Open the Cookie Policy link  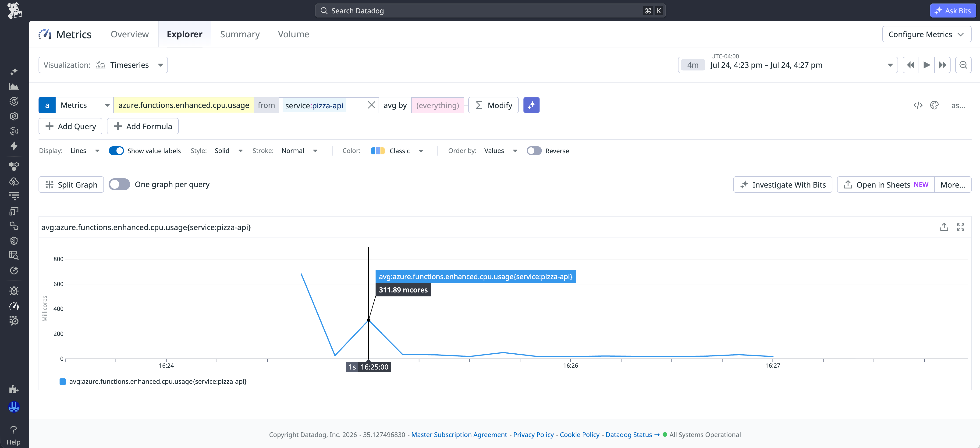click(579, 435)
